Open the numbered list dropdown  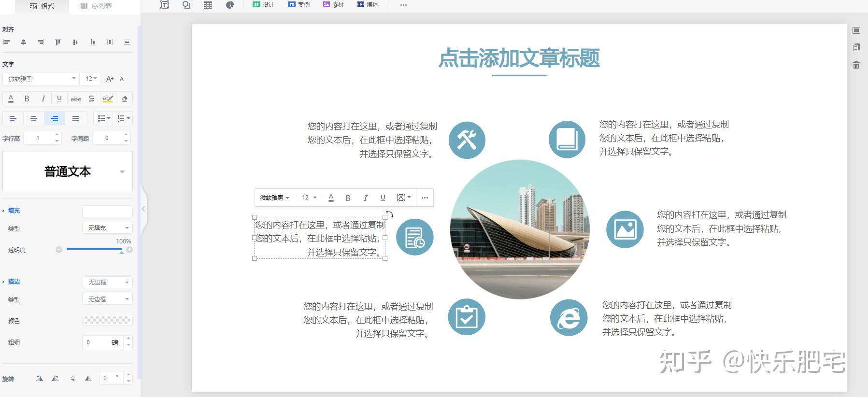tap(124, 118)
